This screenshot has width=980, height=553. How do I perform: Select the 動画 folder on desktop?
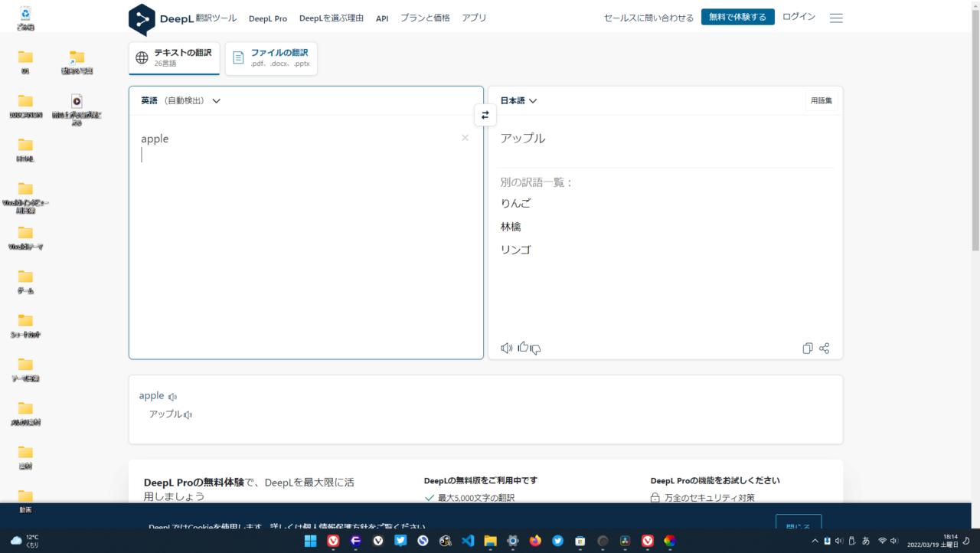click(26, 502)
